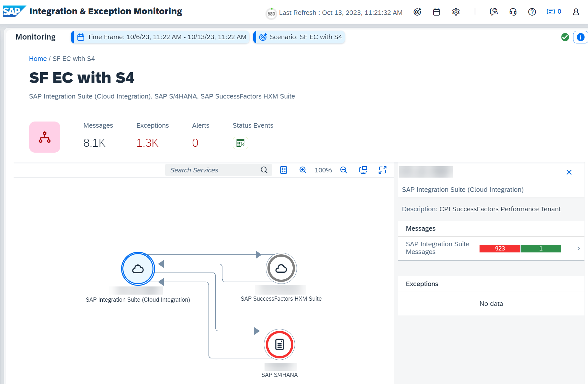Click the 100% zoom level value
The image size is (588, 384).
(x=323, y=170)
